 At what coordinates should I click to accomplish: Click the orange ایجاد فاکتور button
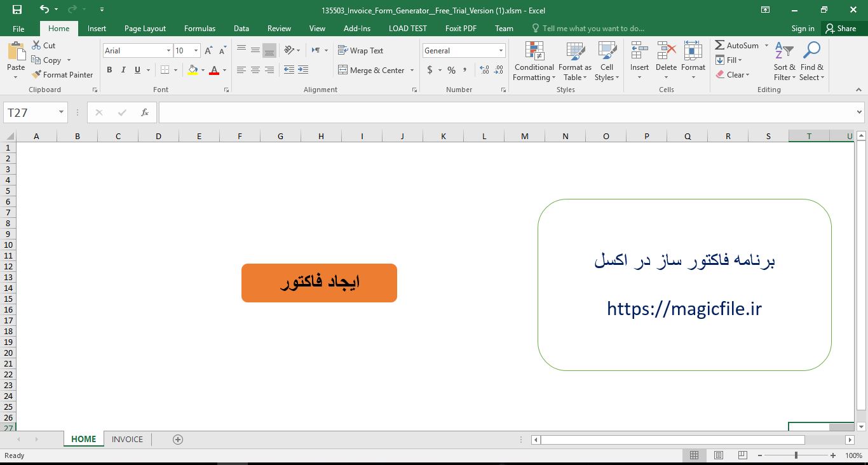[x=319, y=283]
